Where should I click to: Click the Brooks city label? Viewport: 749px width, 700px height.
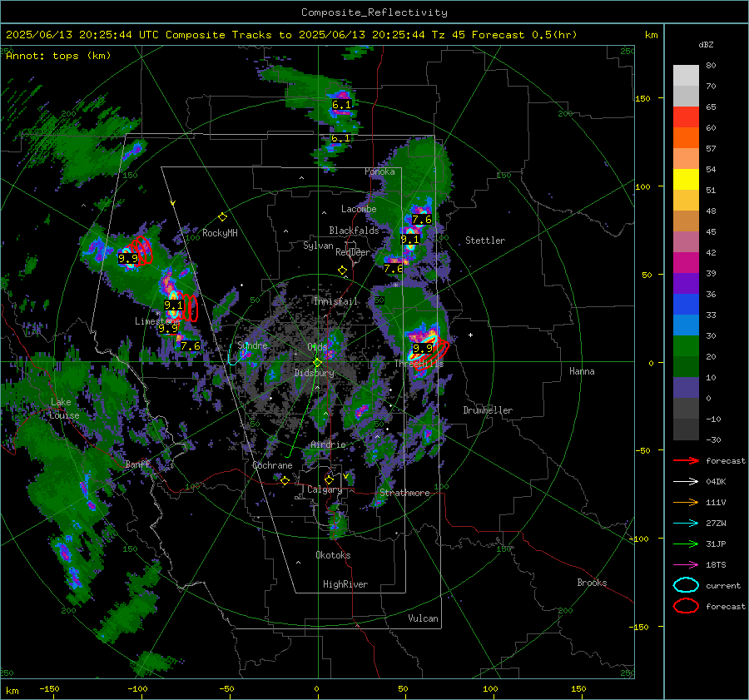tap(592, 583)
